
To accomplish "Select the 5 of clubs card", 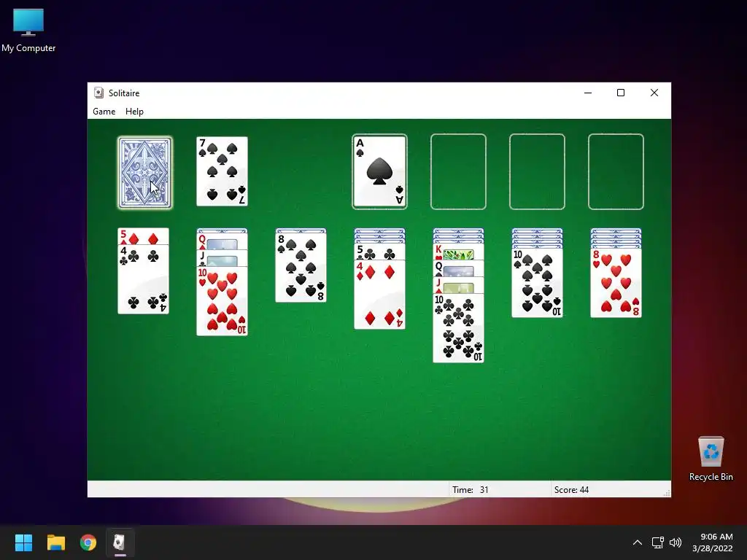I will pyautogui.click(x=379, y=252).
